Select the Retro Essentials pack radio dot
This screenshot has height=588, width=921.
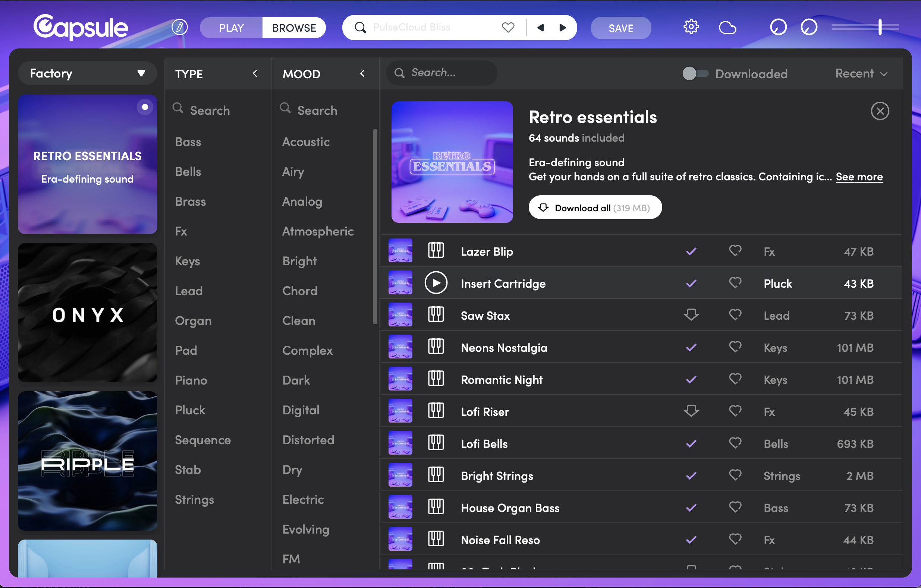click(x=145, y=107)
